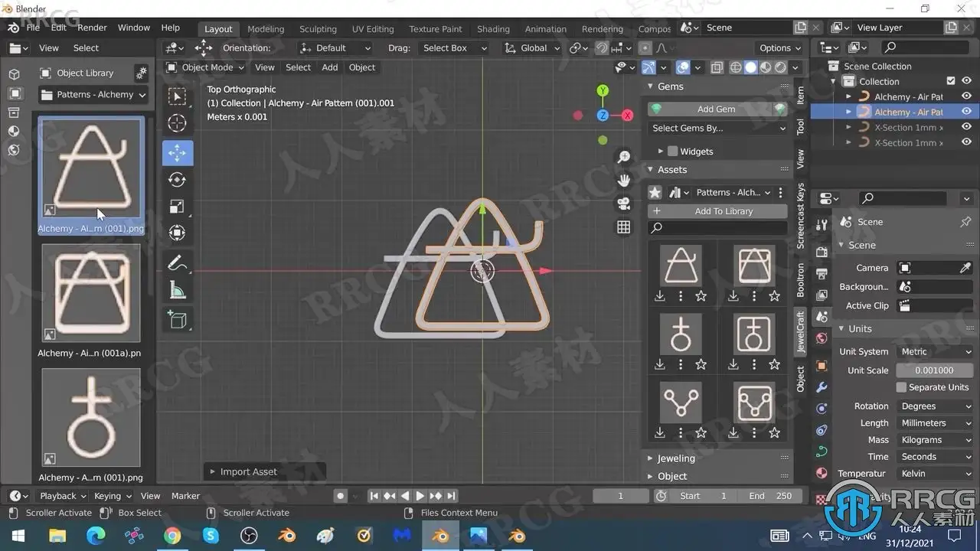Open the Render menu
The width and height of the screenshot is (980, 551).
click(92, 28)
